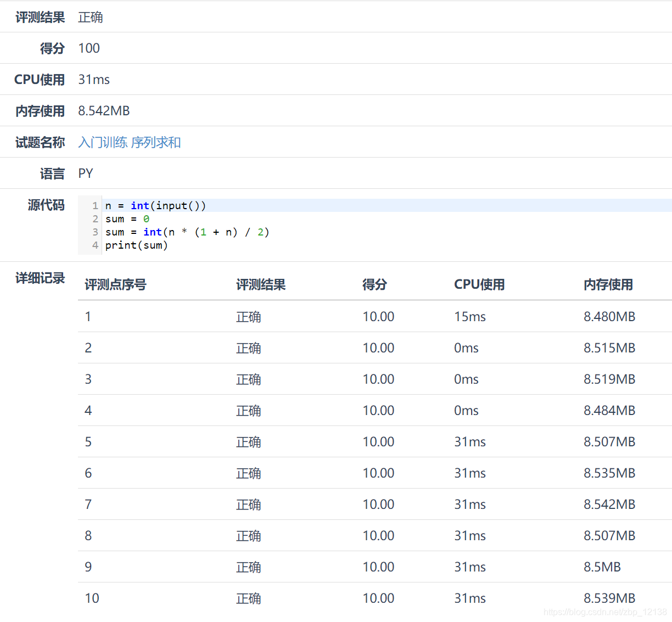Click the overall memory usage 8.542MB

click(104, 111)
